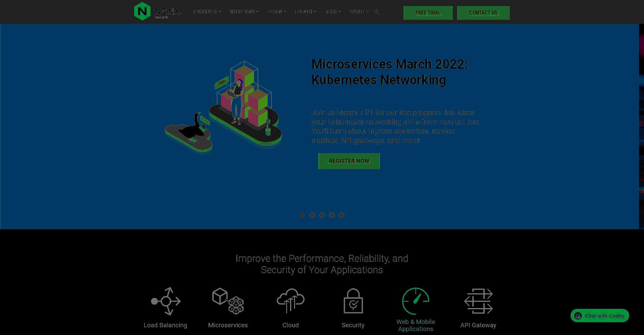Select the second carousel slide dot
This screenshot has height=335, width=644.
point(312,215)
